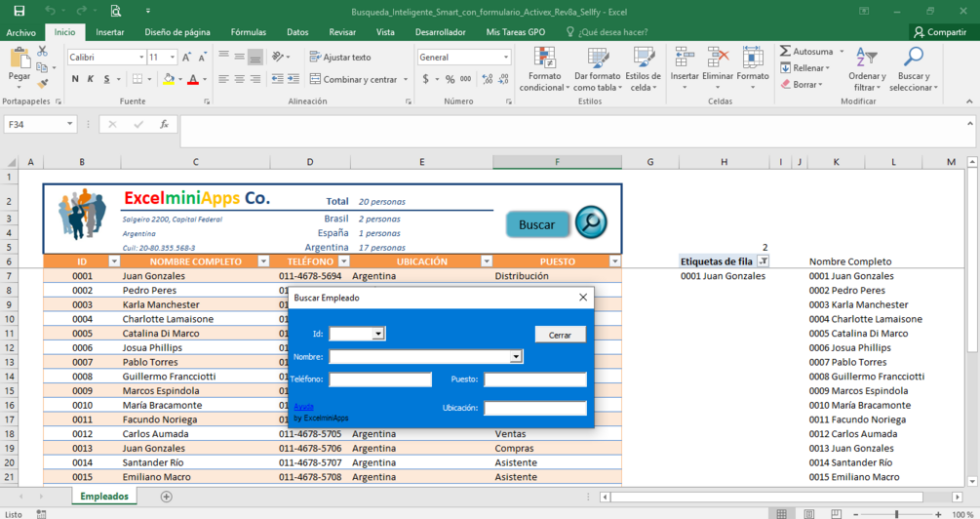Open Buscar y seleccionar menu
Viewport: 980px width, 519px height.
pos(913,69)
